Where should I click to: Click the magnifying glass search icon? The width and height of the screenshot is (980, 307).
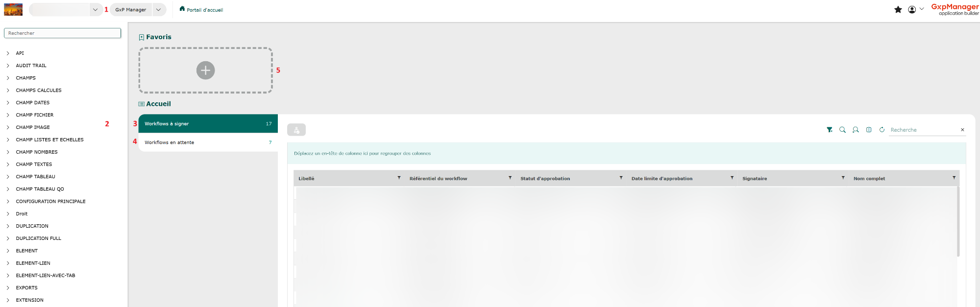point(842,130)
